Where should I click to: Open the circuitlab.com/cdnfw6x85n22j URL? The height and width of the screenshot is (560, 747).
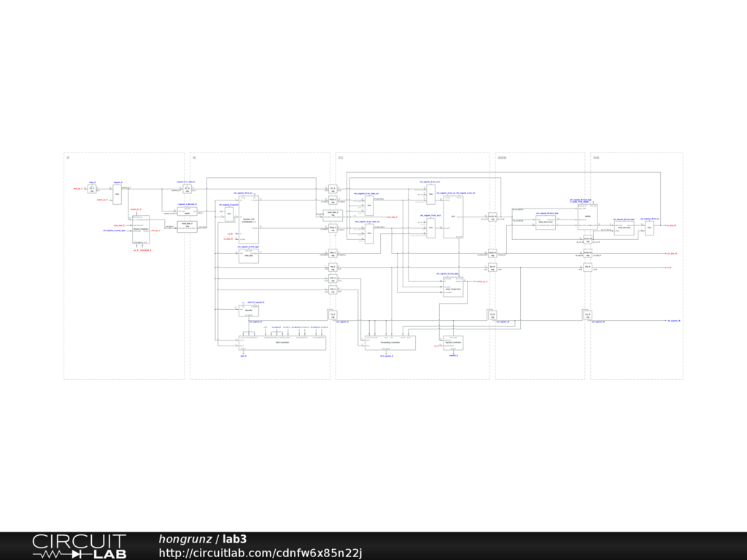tap(260, 553)
